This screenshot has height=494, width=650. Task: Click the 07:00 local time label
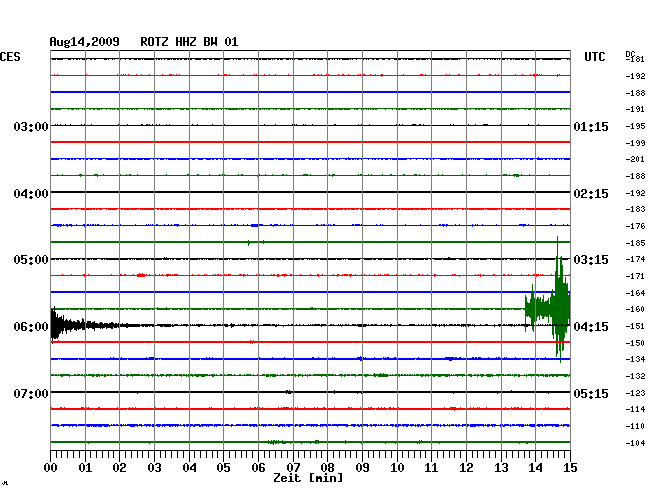(x=31, y=393)
